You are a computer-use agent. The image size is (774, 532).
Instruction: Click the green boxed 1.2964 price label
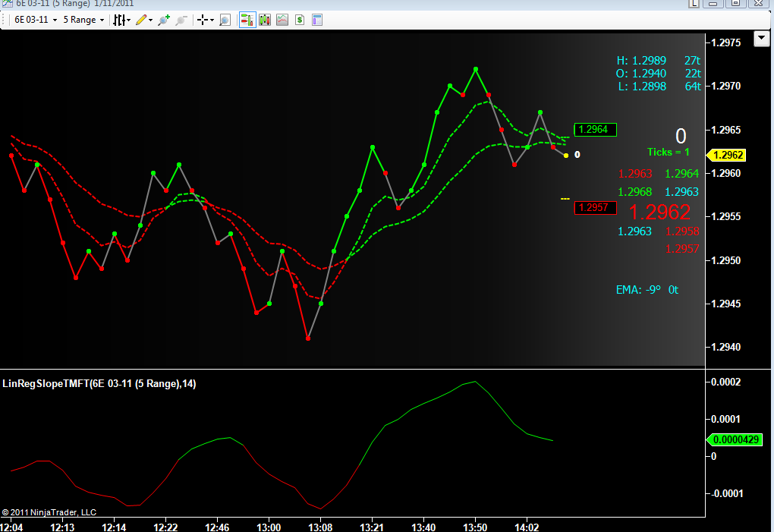(596, 129)
